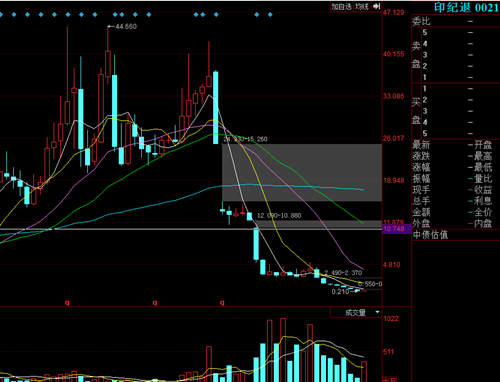Select the 买盘 level 1 row
The width and height of the screenshot is (500, 382).
pos(460,89)
